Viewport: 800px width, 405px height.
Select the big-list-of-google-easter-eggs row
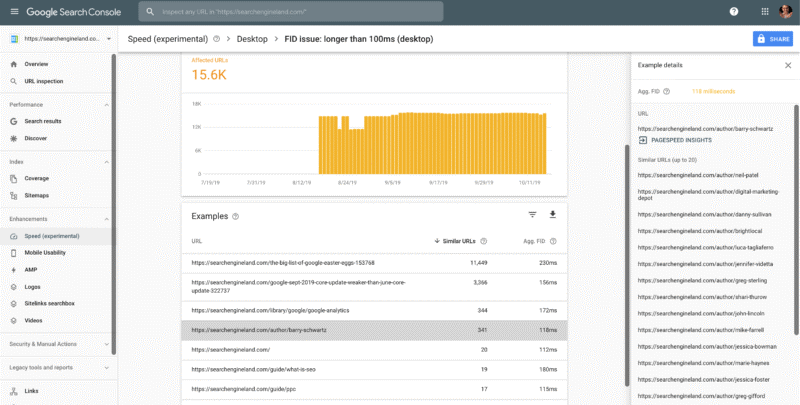[374, 263]
